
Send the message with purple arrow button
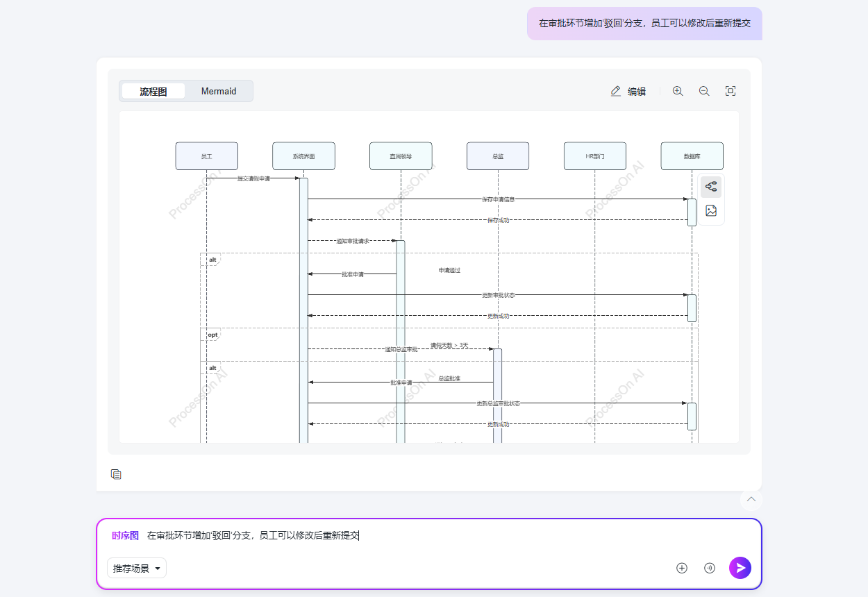[740, 568]
